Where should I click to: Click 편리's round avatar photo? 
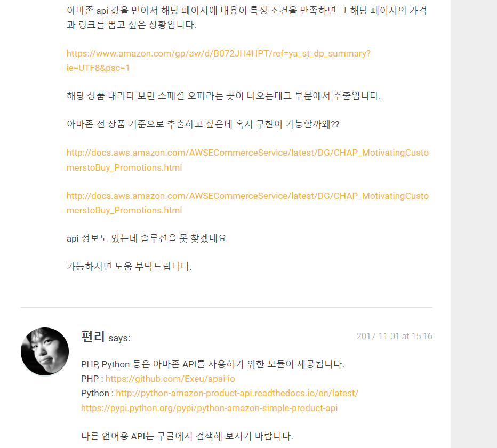[x=45, y=351]
